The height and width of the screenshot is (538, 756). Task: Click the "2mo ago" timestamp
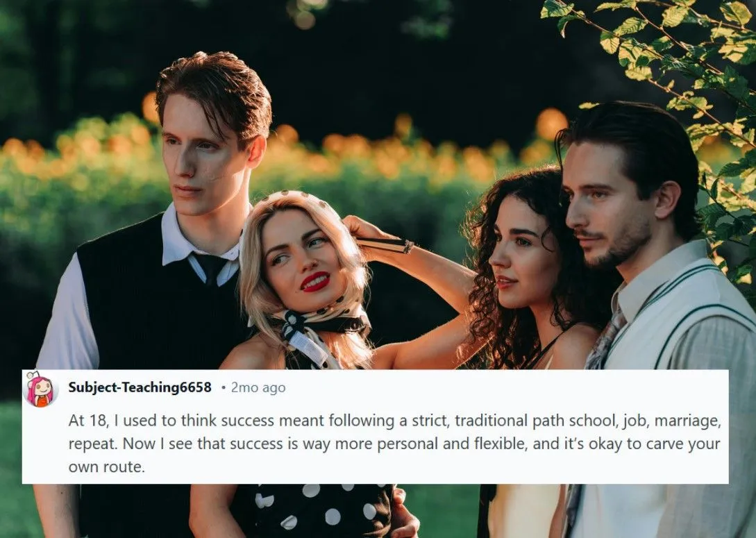point(258,387)
